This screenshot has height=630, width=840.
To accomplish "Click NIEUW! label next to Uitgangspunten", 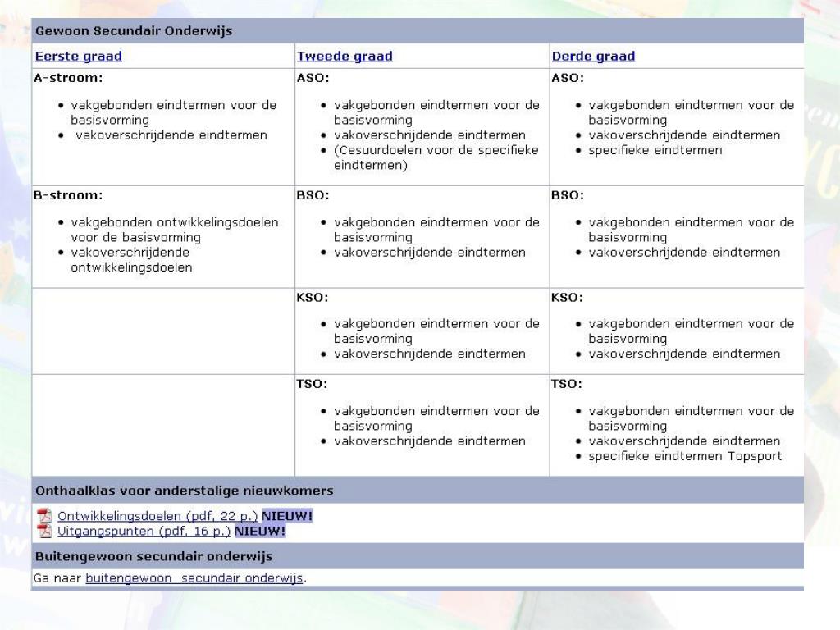I will click(260, 531).
